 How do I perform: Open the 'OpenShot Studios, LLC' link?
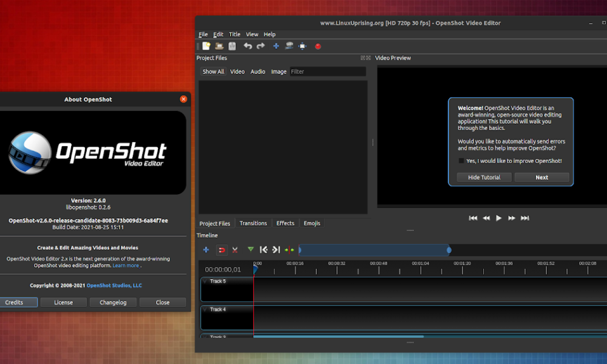114,286
